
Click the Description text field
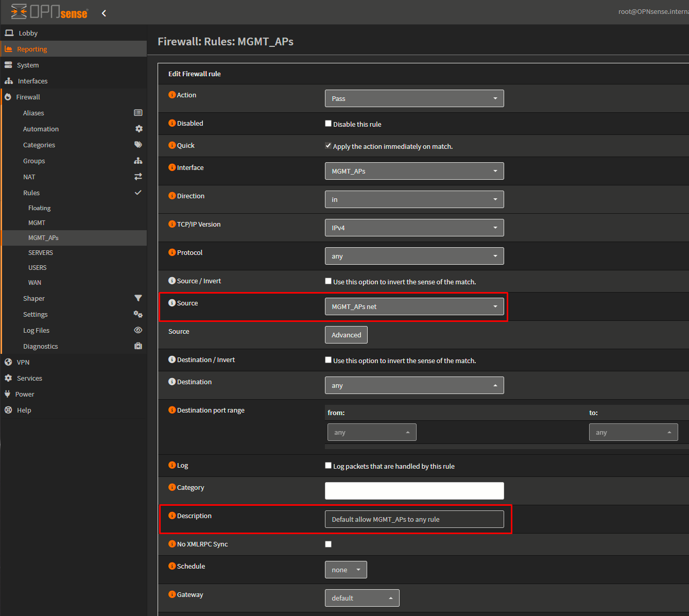click(414, 519)
